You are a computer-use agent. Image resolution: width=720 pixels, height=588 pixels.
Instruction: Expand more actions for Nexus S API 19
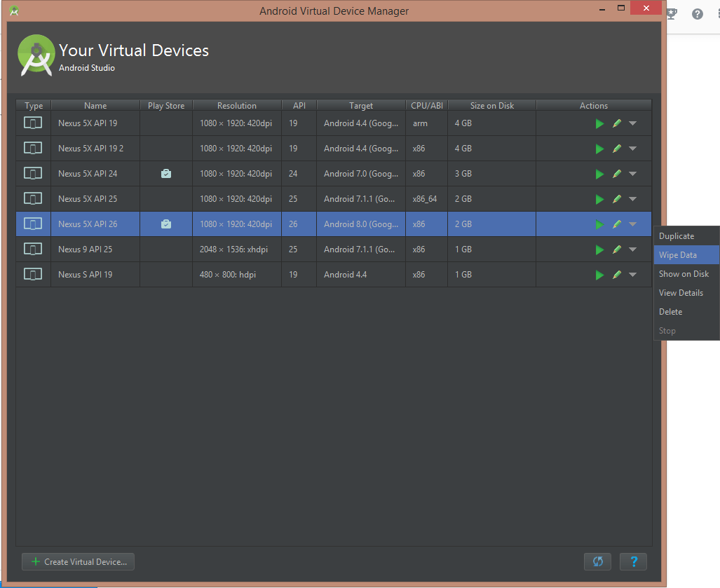pyautogui.click(x=633, y=275)
